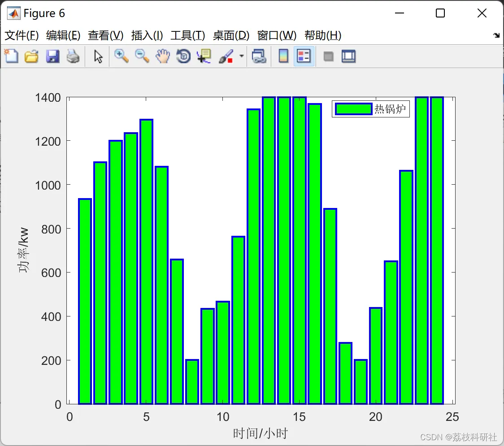Open the 桌面(D) menu
This screenshot has width=504, height=446.
[x=231, y=35]
